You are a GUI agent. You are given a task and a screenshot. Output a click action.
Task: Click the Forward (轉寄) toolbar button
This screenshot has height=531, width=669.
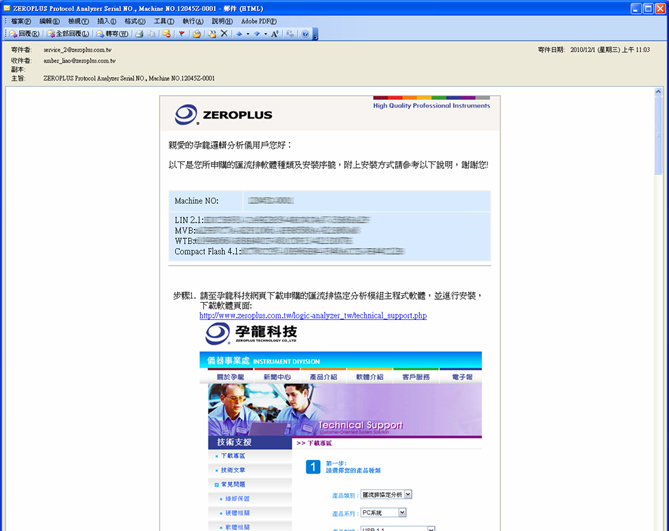click(112, 34)
